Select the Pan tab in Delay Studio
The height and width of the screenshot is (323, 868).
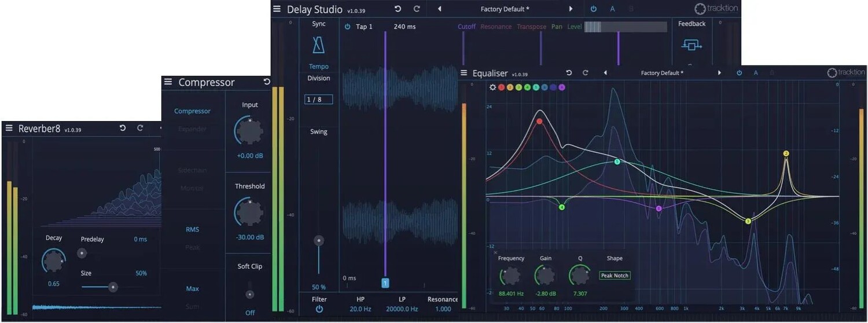point(557,27)
